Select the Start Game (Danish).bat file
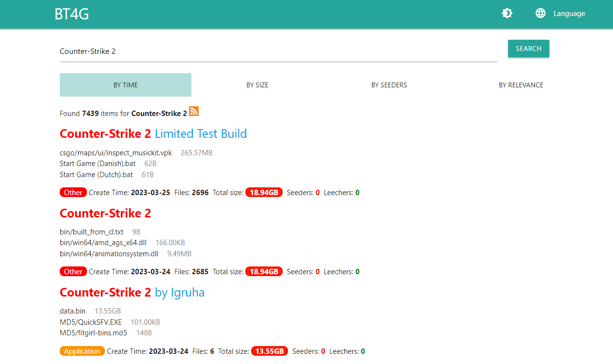The width and height of the screenshot is (613, 364). (98, 164)
